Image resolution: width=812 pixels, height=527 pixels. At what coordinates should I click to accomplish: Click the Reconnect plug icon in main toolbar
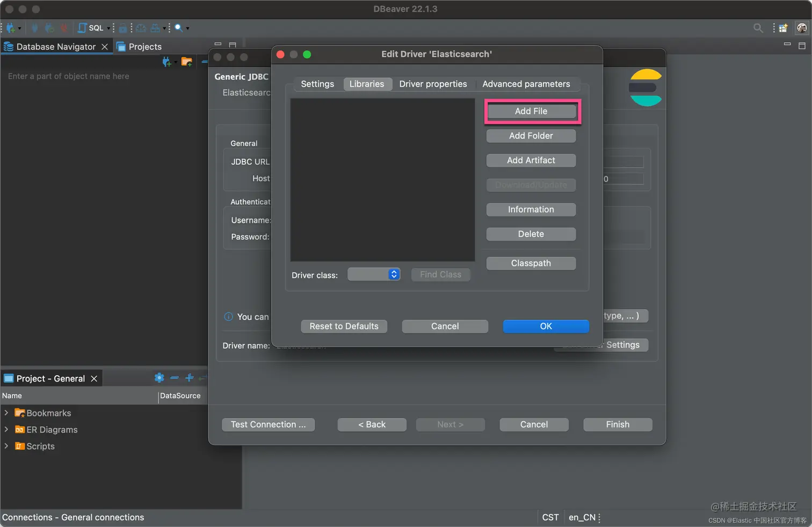[49, 28]
